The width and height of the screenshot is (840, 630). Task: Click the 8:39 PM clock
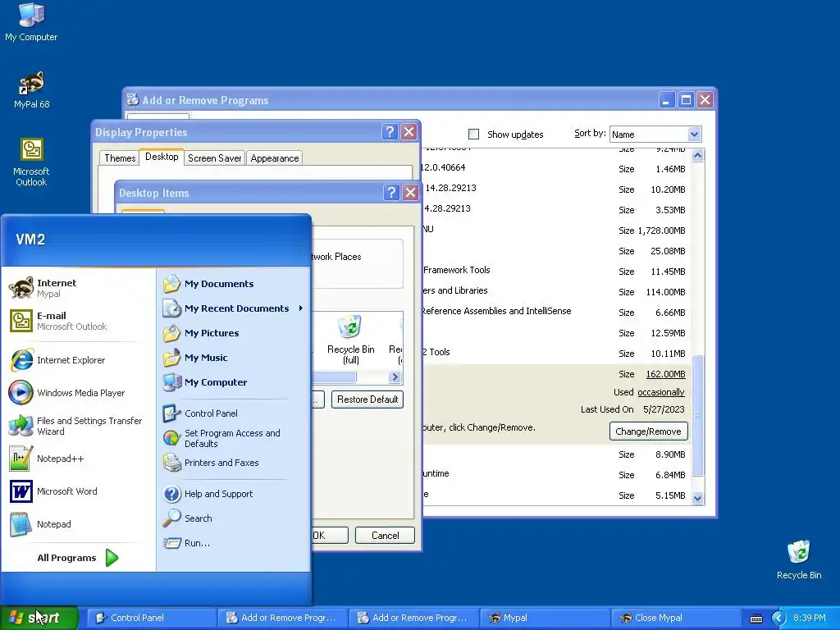coord(809,619)
